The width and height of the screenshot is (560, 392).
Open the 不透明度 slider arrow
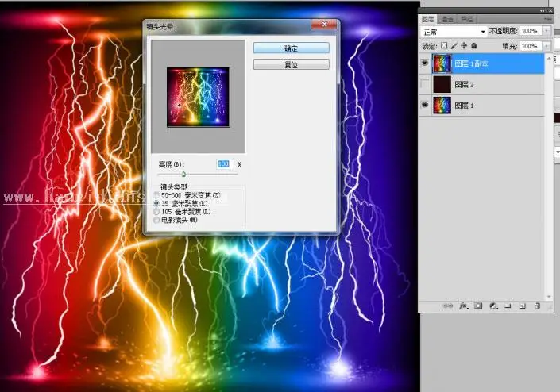tap(546, 31)
